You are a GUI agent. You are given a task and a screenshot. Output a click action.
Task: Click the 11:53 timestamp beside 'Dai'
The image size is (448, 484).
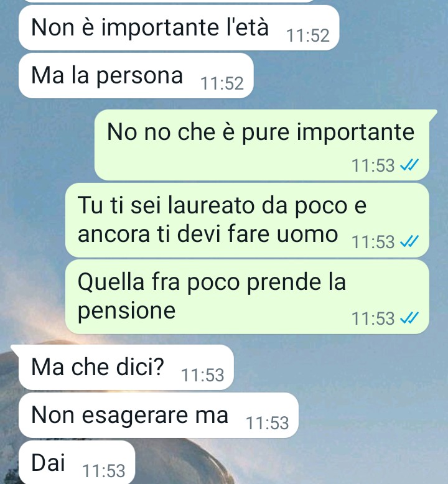(x=104, y=471)
